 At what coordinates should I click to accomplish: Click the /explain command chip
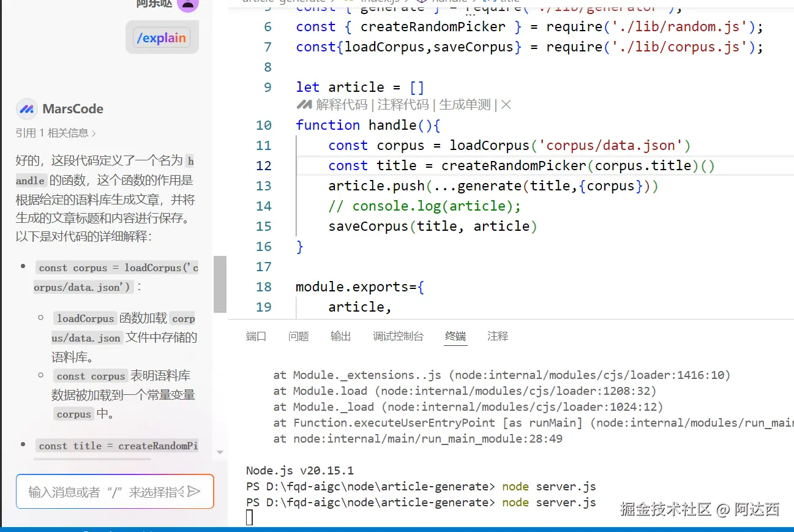coord(162,38)
